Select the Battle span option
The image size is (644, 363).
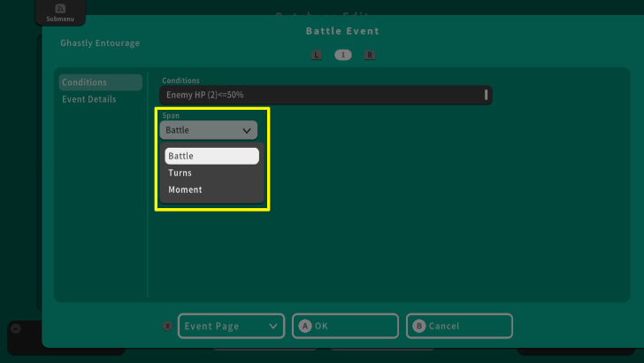tap(211, 156)
